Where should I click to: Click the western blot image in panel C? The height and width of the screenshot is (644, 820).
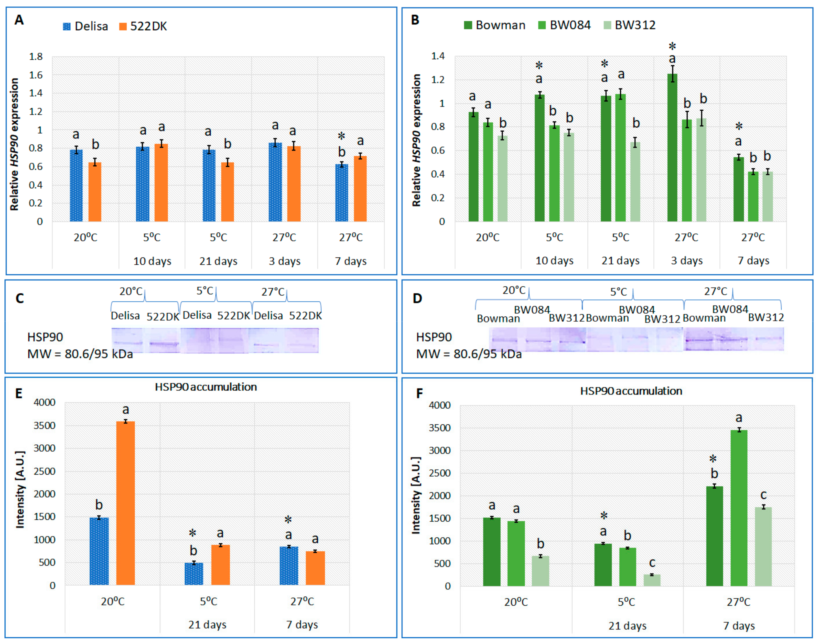click(215, 340)
